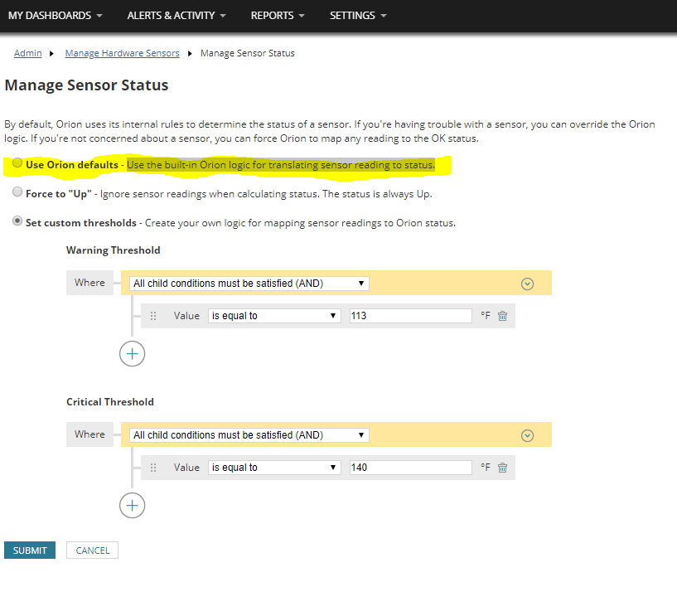Collapse the Critical Threshold condition group
Image resolution: width=677 pixels, height=616 pixels.
[x=527, y=435]
